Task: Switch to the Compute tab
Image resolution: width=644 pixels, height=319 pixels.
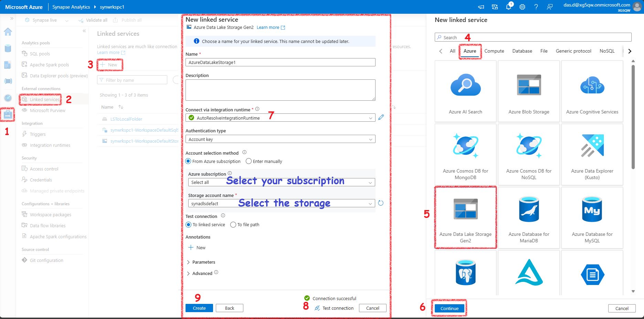Action: pos(494,51)
